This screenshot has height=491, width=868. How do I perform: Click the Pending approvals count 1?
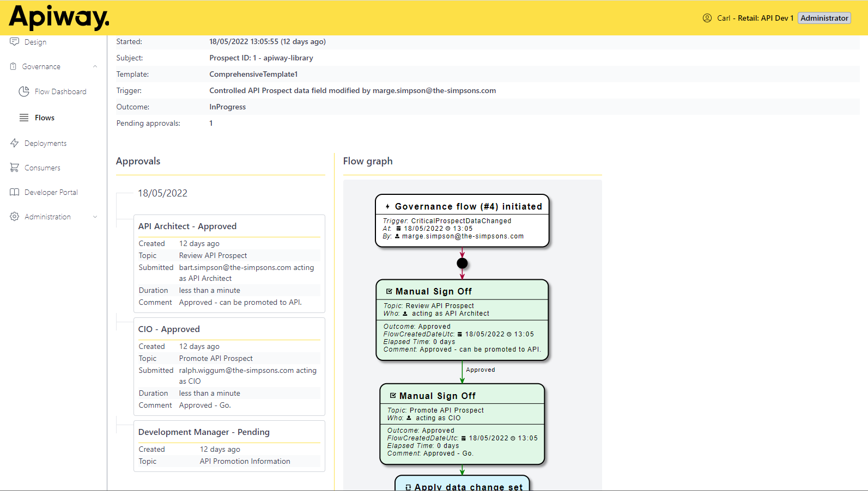[211, 123]
